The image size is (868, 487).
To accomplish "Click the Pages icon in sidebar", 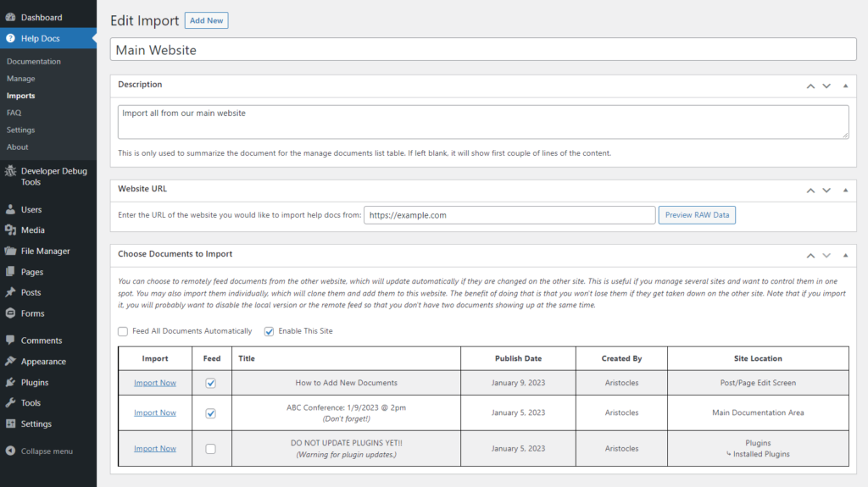I will click(x=10, y=272).
